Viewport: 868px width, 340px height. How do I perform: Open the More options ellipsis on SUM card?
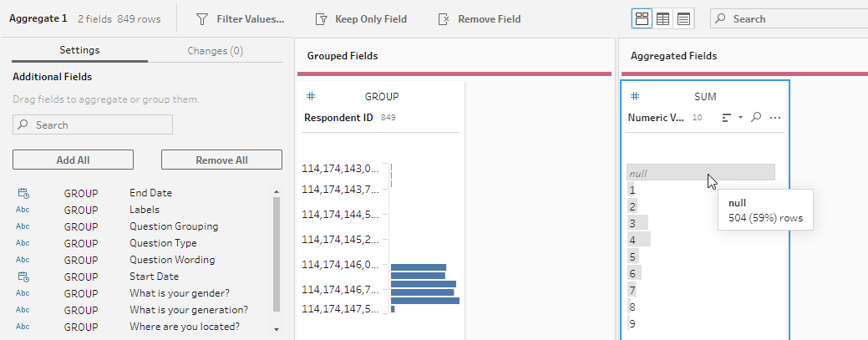[775, 118]
